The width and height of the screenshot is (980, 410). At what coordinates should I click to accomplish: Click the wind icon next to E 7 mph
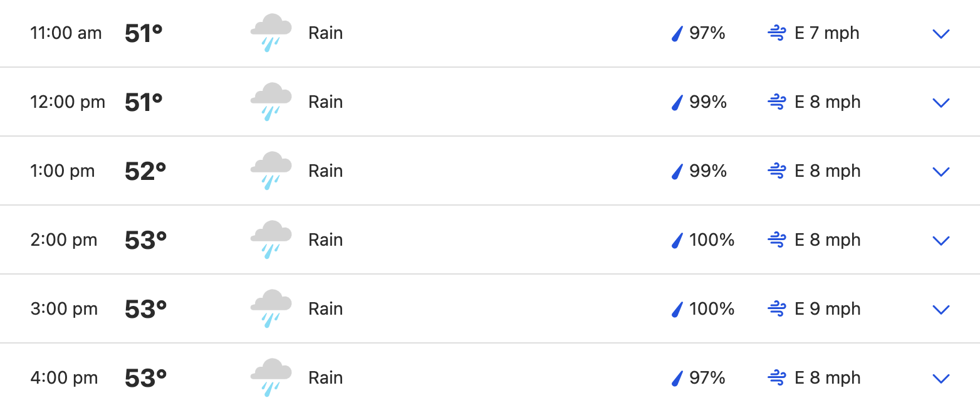point(776,33)
